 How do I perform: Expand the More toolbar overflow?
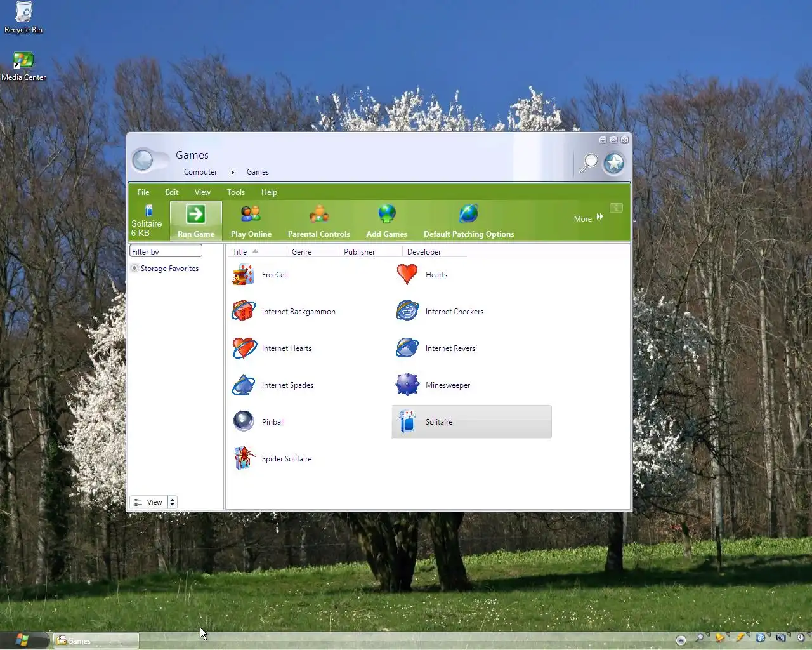pos(588,218)
